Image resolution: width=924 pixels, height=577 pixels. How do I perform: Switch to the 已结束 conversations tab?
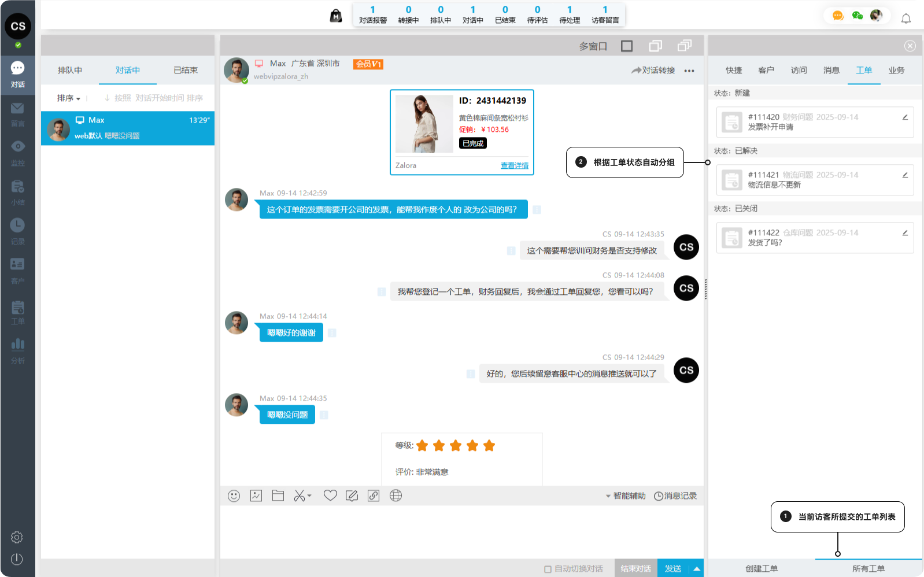point(185,71)
